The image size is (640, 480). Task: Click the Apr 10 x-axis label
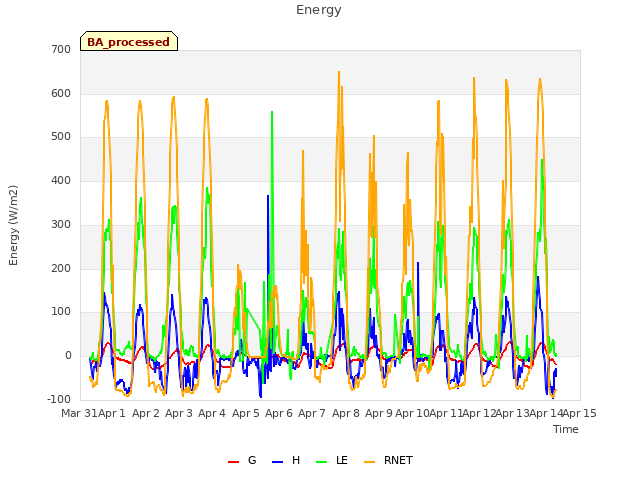412,413
